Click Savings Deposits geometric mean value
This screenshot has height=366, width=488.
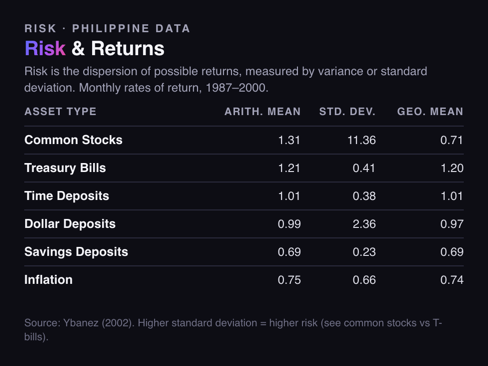click(452, 252)
